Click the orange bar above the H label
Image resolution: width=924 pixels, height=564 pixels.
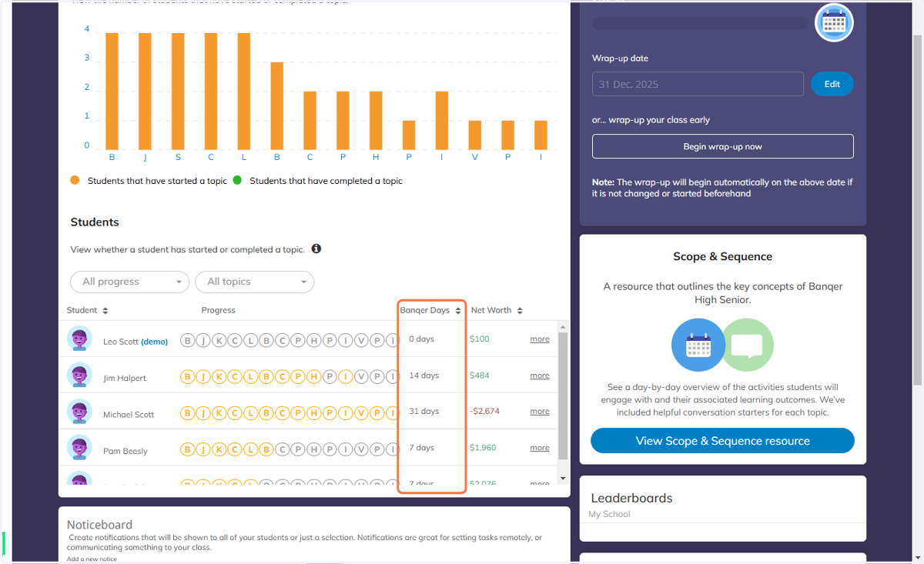point(376,121)
